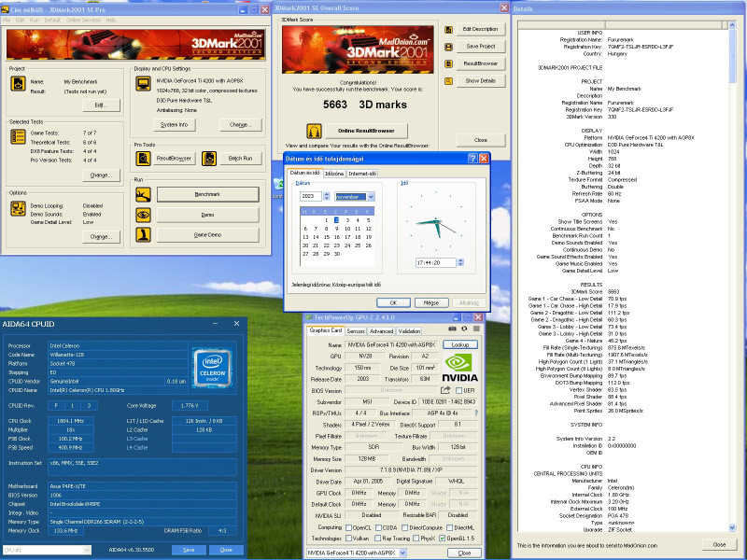Click the Benchmark icon in the Run section

tap(144, 194)
